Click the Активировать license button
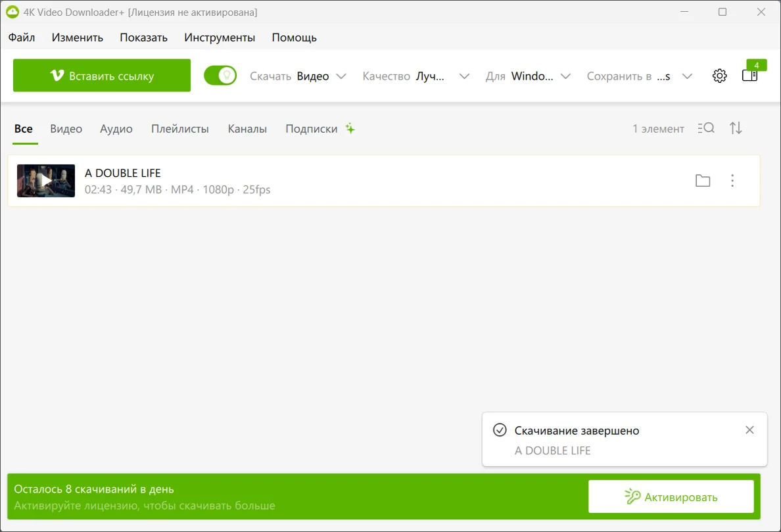The height and width of the screenshot is (532, 781). pyautogui.click(x=671, y=496)
